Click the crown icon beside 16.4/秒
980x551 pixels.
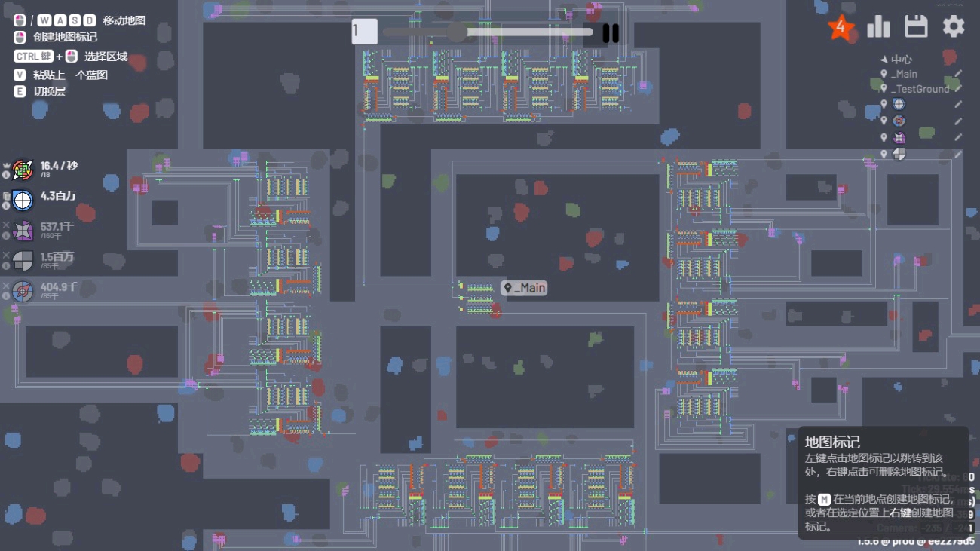[x=6, y=165]
